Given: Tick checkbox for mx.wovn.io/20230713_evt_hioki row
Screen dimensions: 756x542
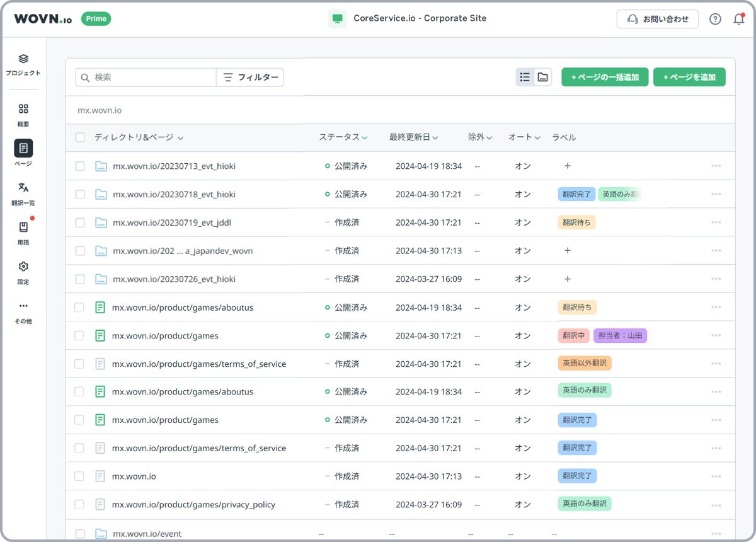Looking at the screenshot, I should coord(80,166).
